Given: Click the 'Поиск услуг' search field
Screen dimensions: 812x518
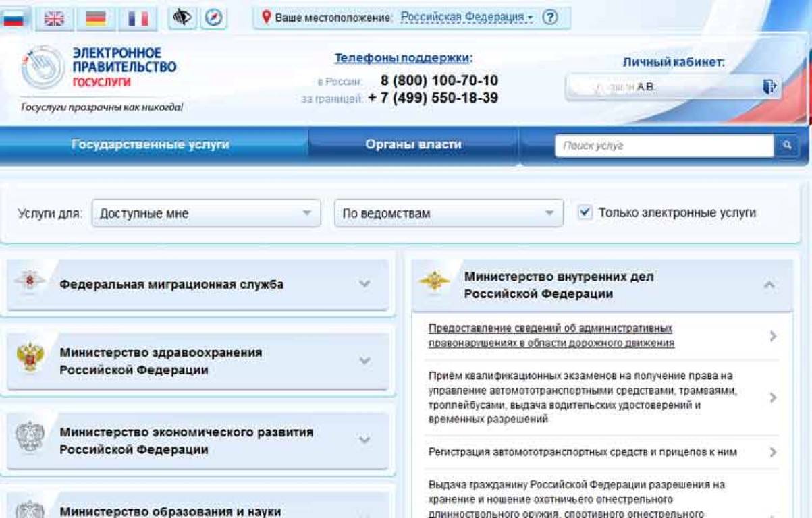Looking at the screenshot, I should click(664, 146).
